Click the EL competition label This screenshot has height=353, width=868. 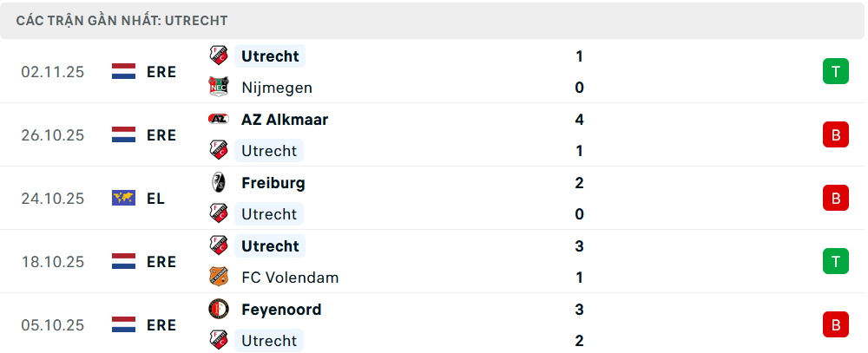click(x=156, y=198)
